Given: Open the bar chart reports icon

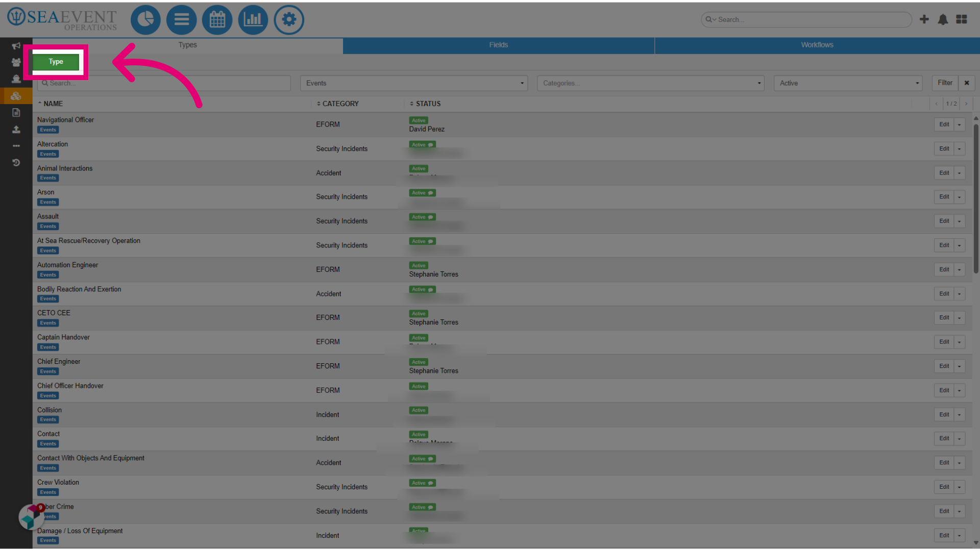Looking at the screenshot, I should (x=253, y=20).
